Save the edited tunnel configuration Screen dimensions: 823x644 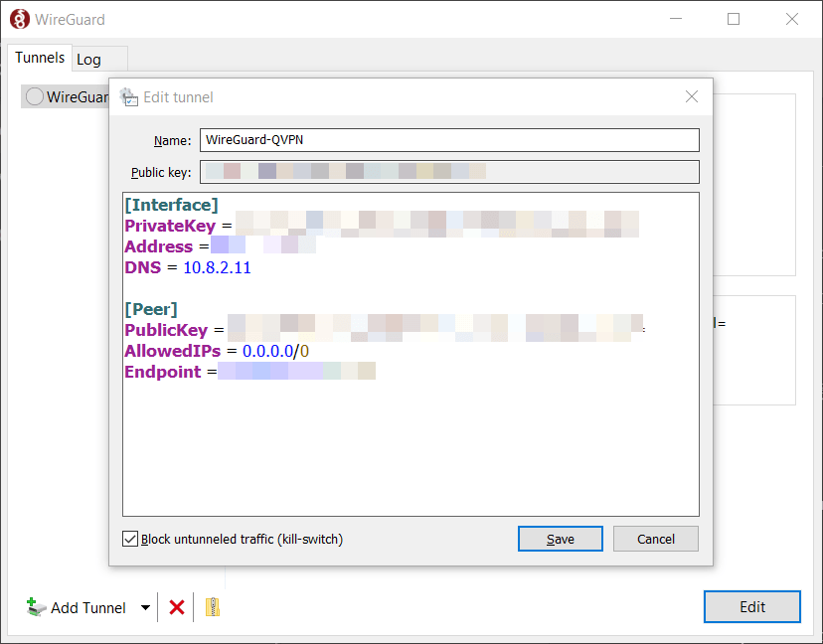tap(560, 538)
